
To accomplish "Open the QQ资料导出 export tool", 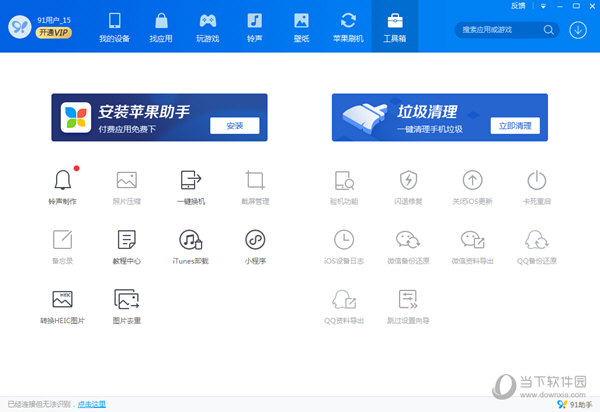I will pyautogui.click(x=344, y=306).
